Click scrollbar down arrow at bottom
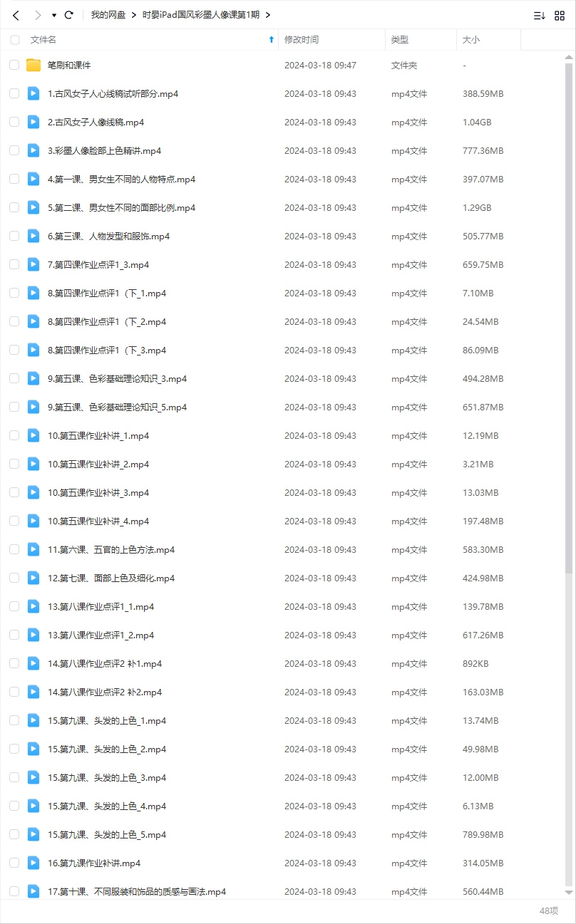Image resolution: width=576 pixels, height=924 pixels. [568, 892]
